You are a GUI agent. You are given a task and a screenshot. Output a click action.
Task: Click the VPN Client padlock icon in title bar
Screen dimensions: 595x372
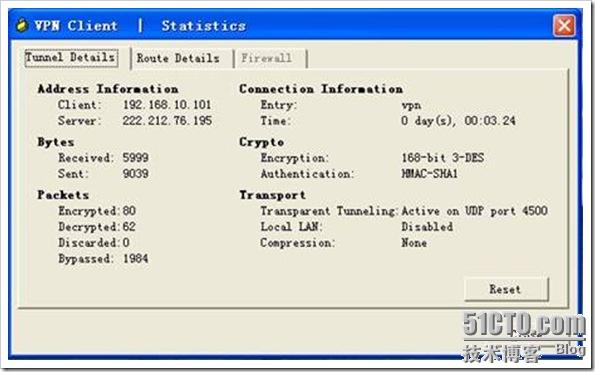[22, 25]
